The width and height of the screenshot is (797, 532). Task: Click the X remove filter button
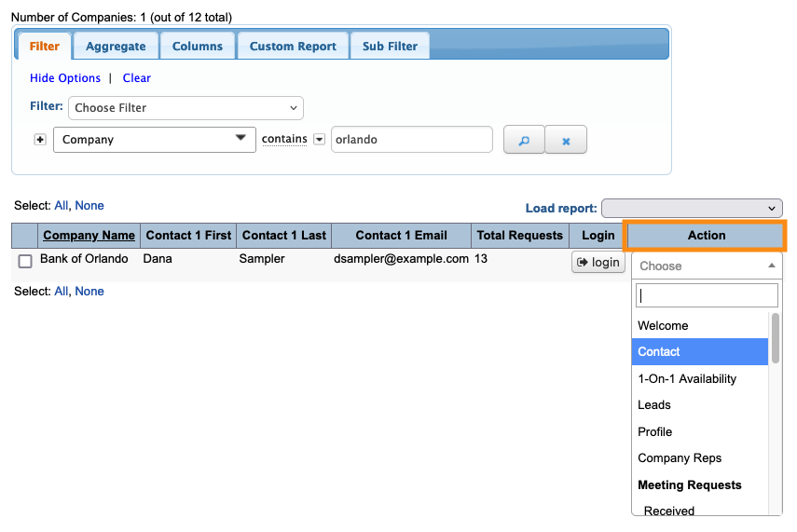566,140
